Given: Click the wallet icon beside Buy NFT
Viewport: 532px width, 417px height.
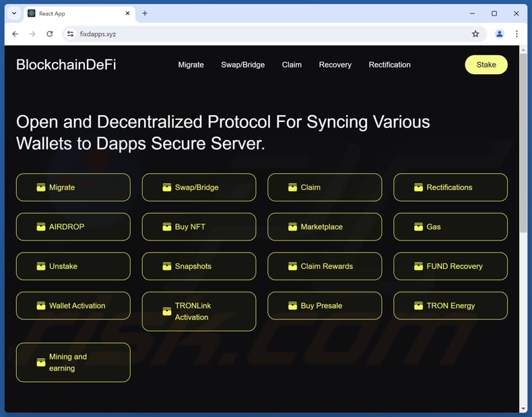Looking at the screenshot, I should tap(167, 226).
